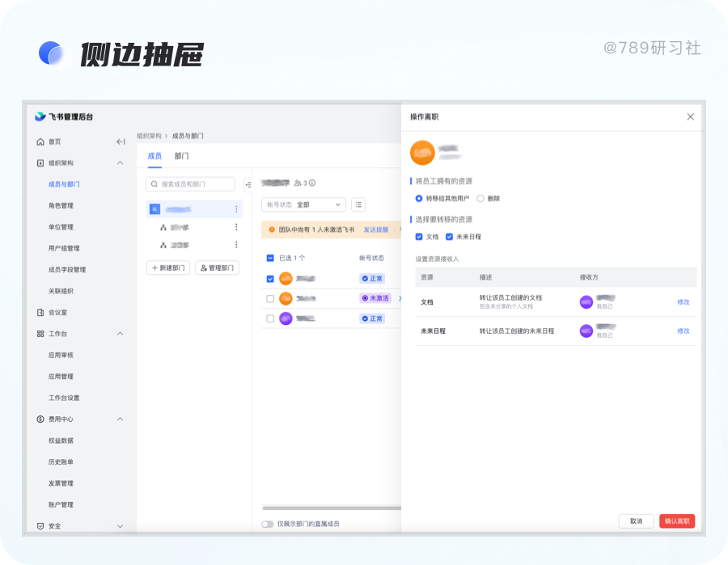
Task: Focus the 搜索成员和部门 search field
Action: [x=190, y=184]
